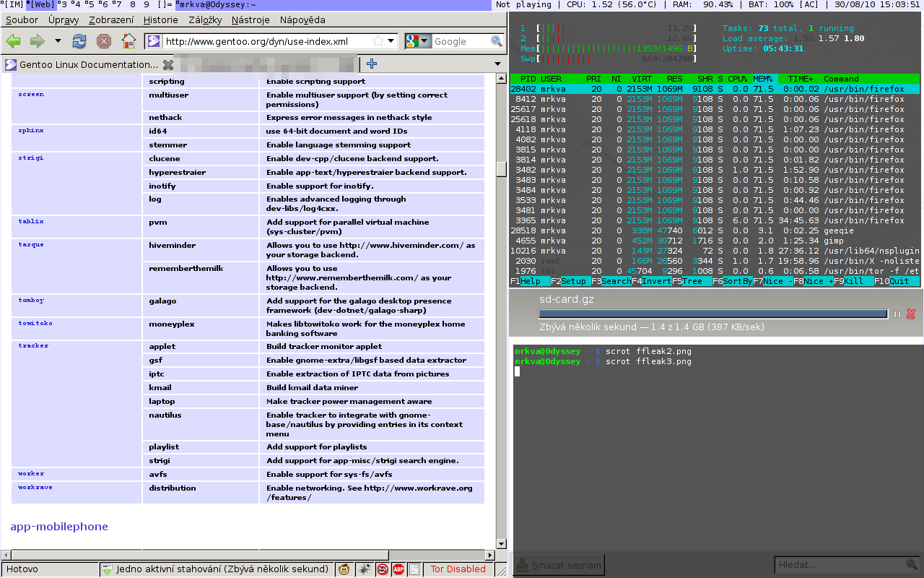This screenshot has height=578, width=924.
Task: Click the Google search input field
Action: pyautogui.click(x=461, y=41)
